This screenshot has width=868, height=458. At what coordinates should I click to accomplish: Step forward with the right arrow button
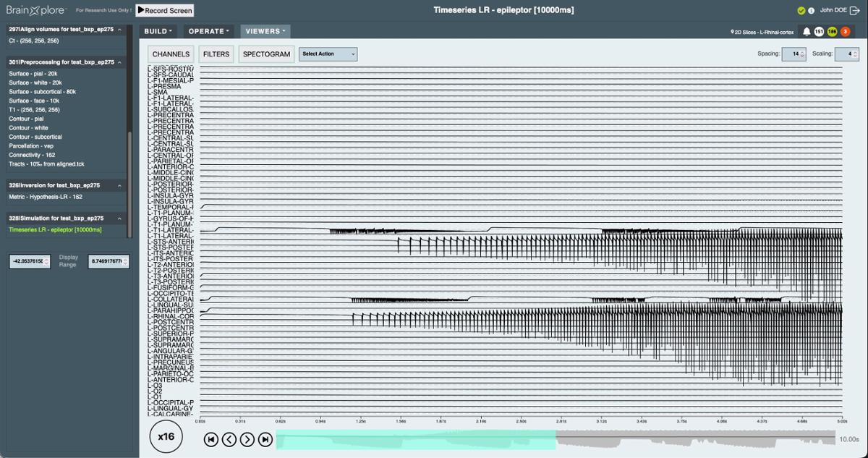(247, 439)
